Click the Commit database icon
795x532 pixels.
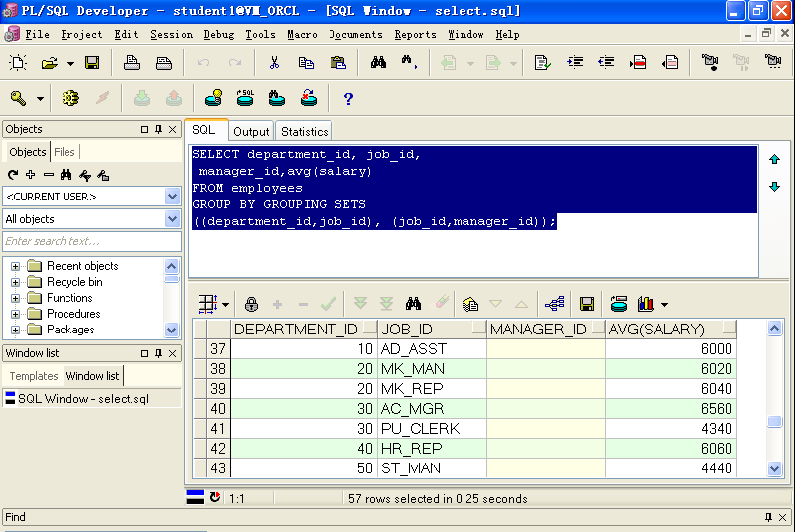tap(142, 98)
